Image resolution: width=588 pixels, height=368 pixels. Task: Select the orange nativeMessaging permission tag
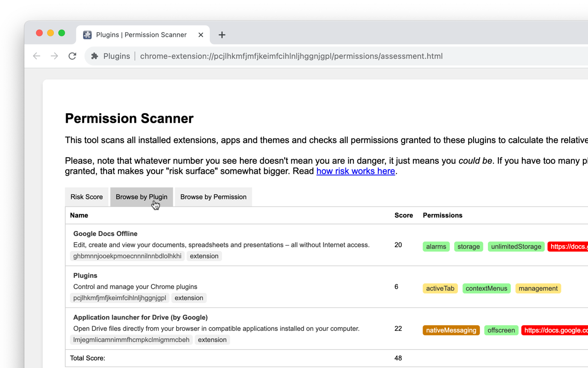click(451, 330)
